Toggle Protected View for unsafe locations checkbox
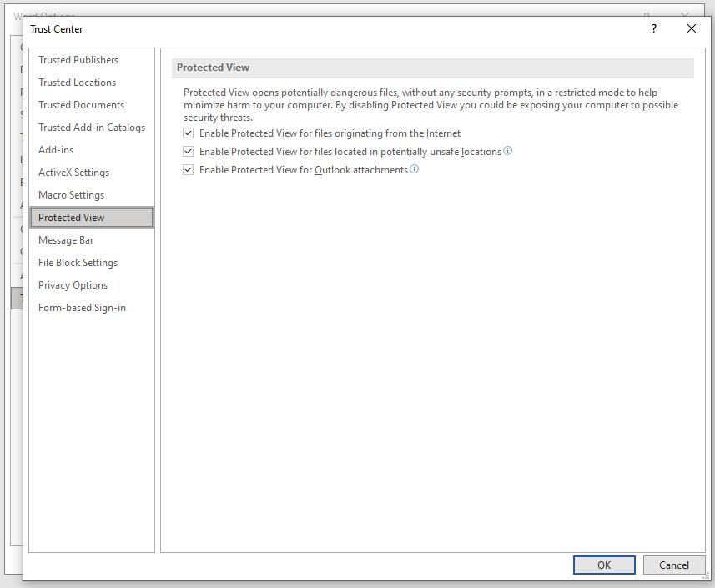The width and height of the screenshot is (715, 588). 189,152
